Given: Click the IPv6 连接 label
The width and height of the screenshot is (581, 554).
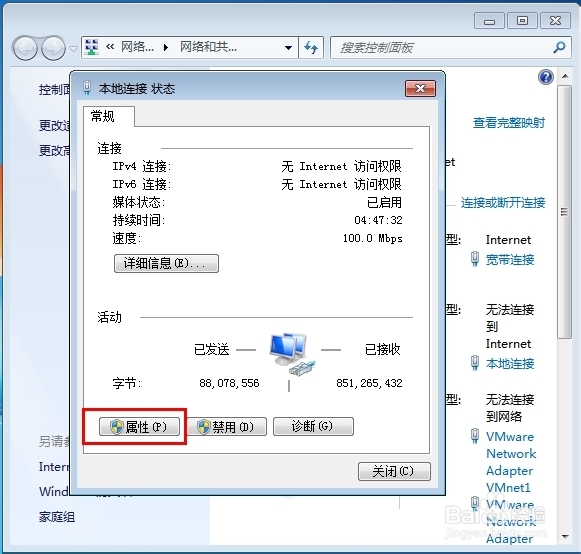Looking at the screenshot, I should point(142,184).
